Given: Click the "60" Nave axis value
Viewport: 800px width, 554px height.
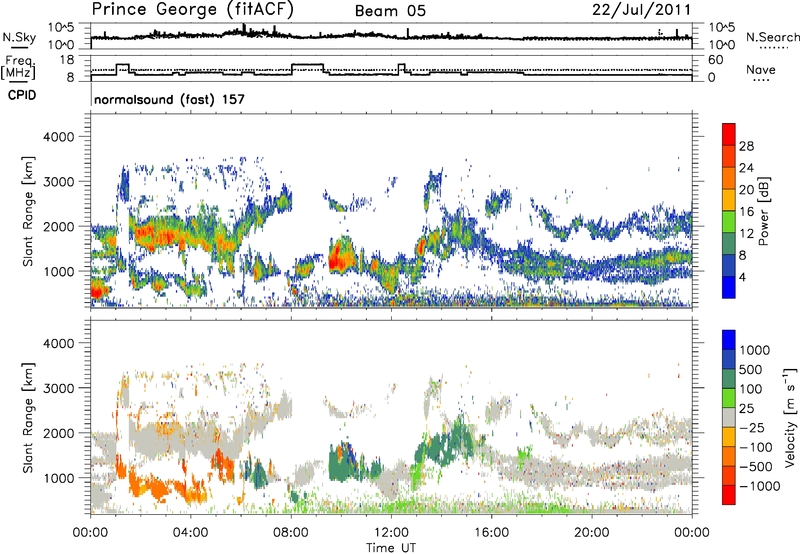Looking at the screenshot, I should point(716,60).
